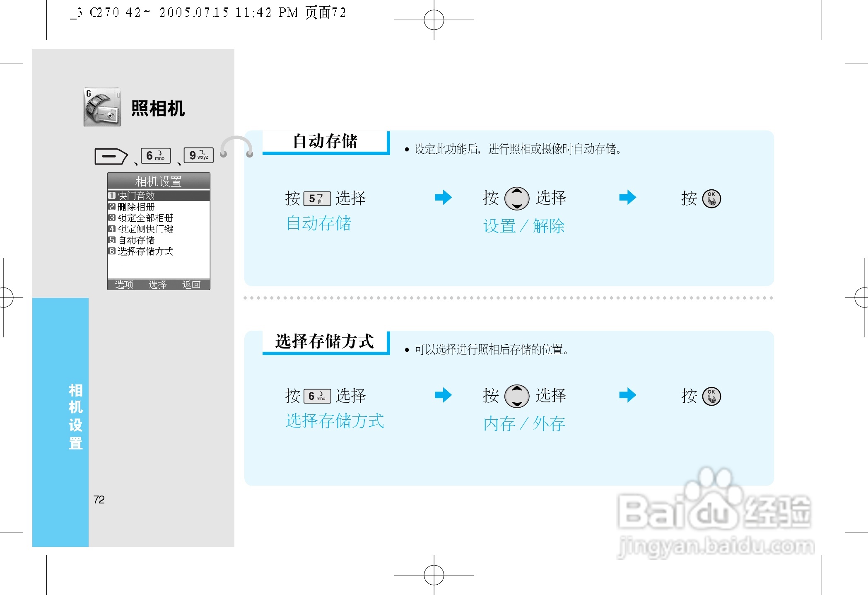Click the blue 内存 / 外存 label

(524, 424)
